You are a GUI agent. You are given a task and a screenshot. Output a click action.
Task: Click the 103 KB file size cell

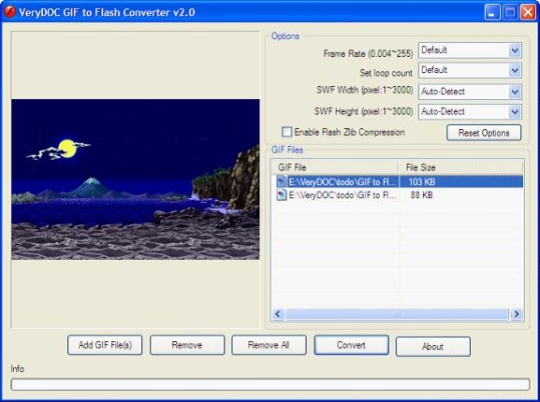pos(422,182)
